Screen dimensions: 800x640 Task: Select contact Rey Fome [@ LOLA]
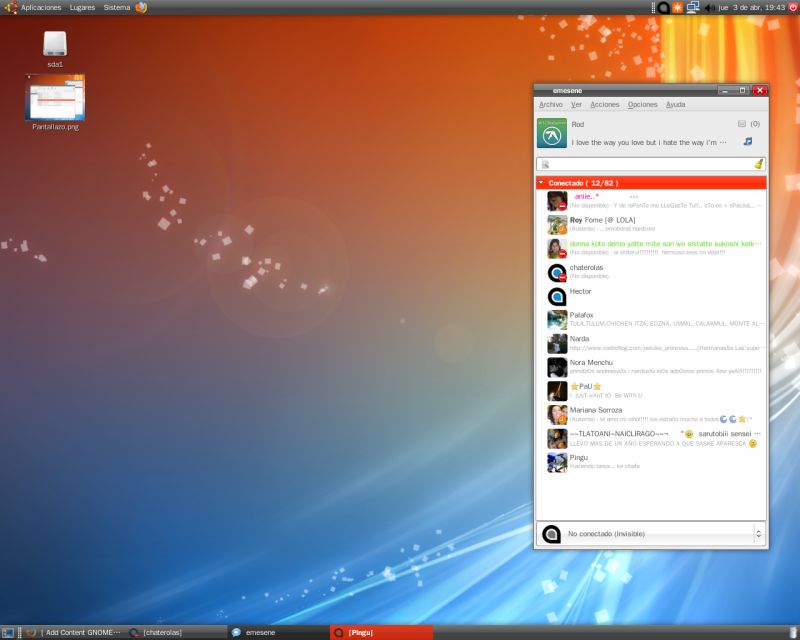click(x=651, y=225)
